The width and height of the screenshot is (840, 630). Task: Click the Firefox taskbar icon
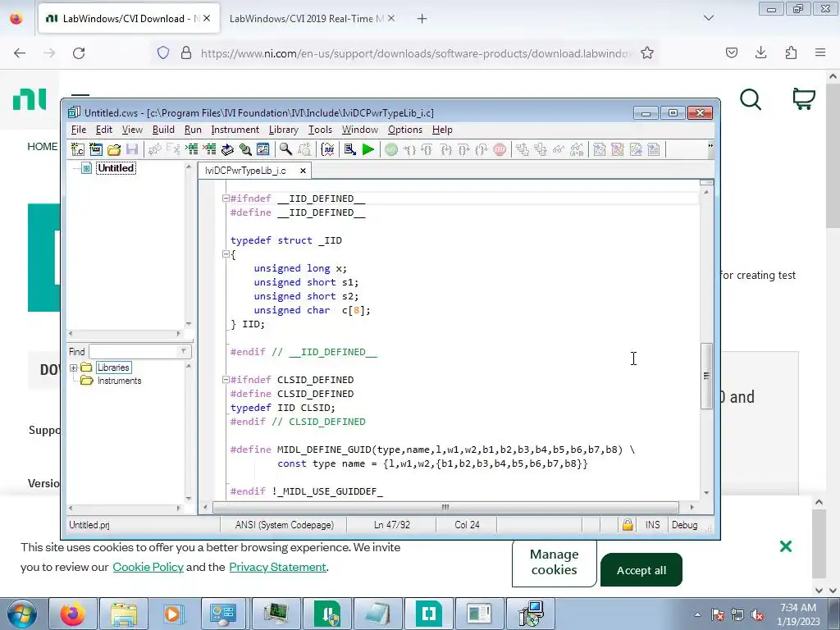coord(73,614)
